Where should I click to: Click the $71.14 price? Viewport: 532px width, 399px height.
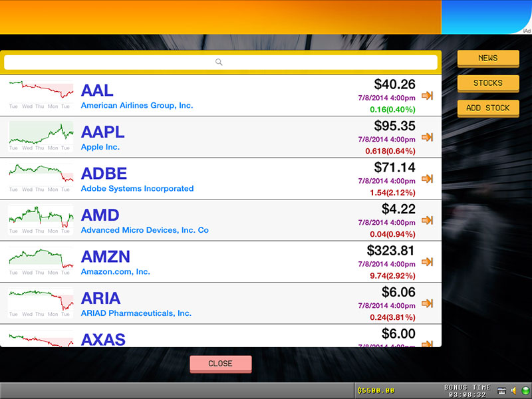394,168
